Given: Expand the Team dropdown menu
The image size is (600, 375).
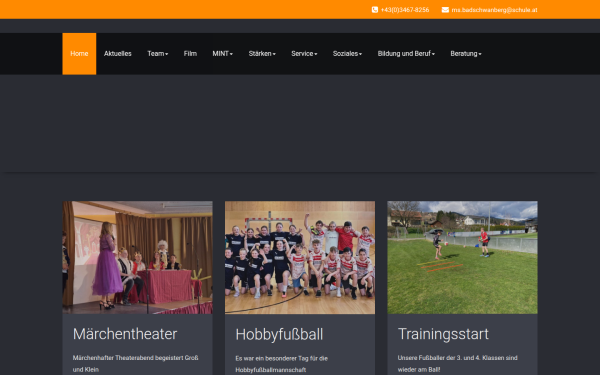Looking at the screenshot, I should [158, 54].
